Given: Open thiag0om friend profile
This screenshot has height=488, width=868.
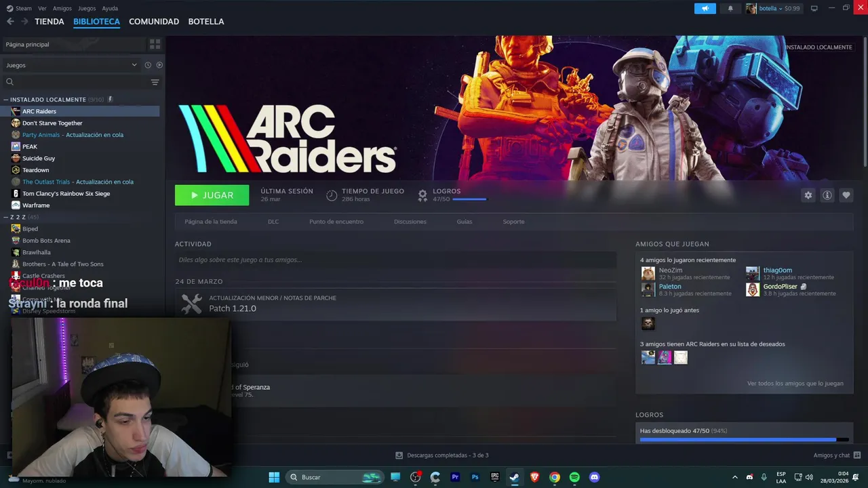Looking at the screenshot, I should [777, 270].
